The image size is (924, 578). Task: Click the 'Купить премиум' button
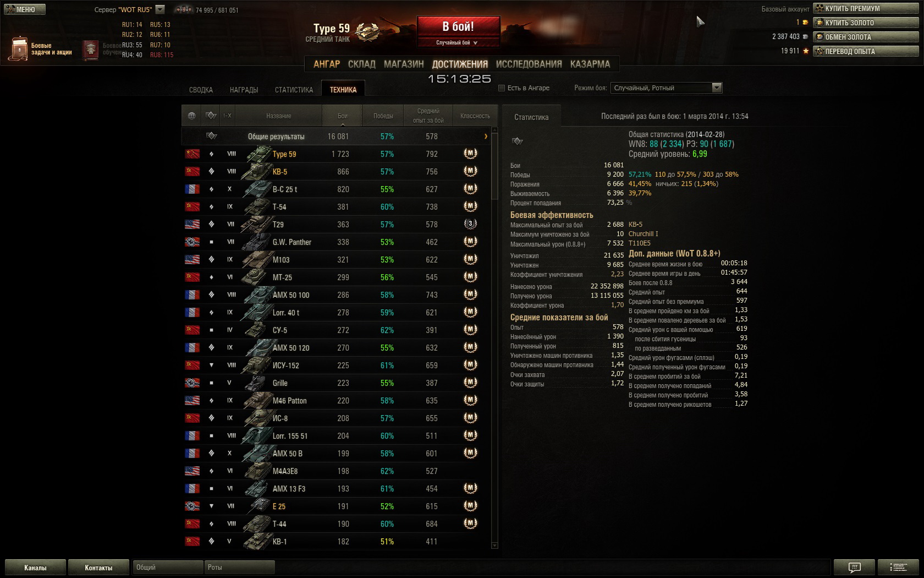[x=866, y=8]
